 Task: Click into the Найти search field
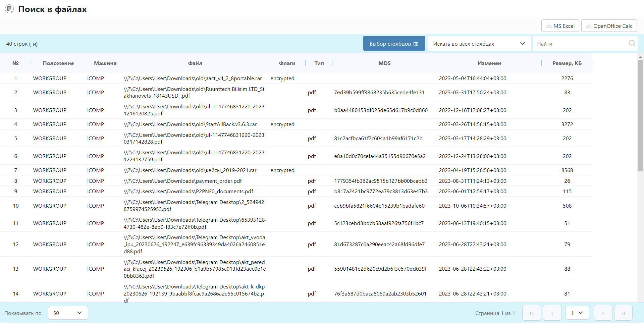[x=580, y=44]
